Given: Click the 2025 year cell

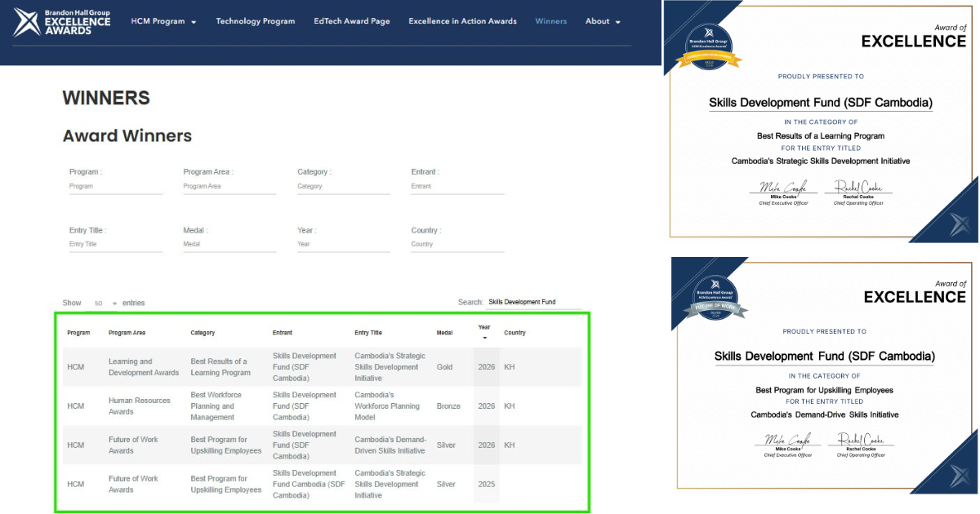Looking at the screenshot, I should 487,485.
